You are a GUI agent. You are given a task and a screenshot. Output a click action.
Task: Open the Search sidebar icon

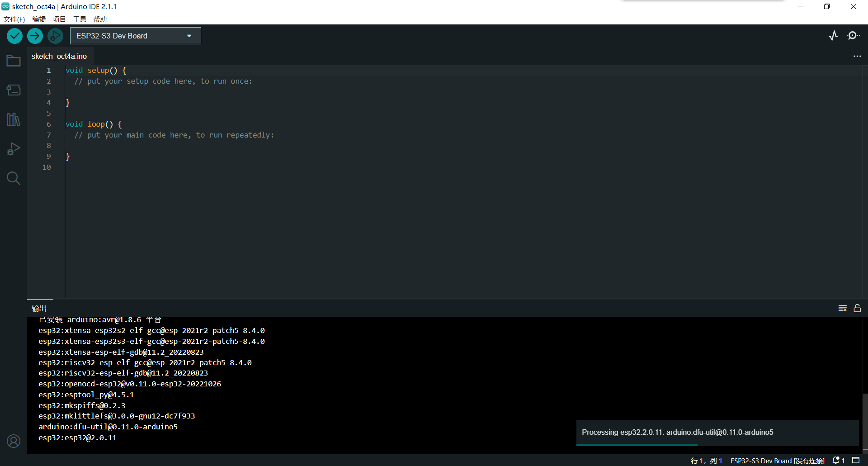(x=14, y=178)
